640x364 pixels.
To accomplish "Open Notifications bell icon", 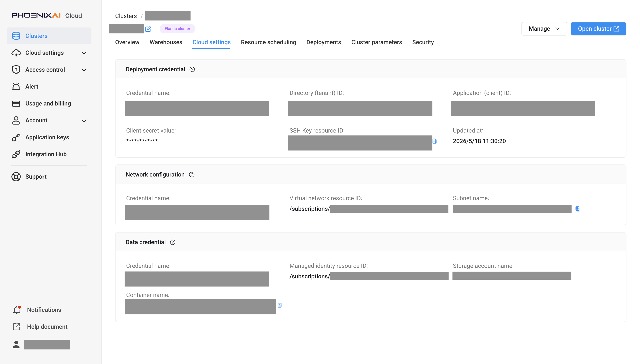I will click(x=17, y=310).
